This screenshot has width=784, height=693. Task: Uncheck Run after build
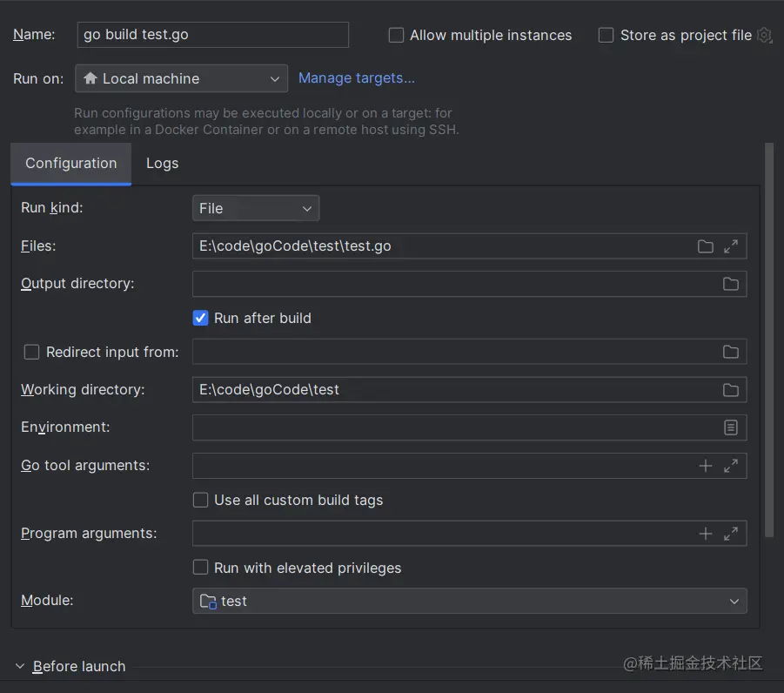[200, 318]
